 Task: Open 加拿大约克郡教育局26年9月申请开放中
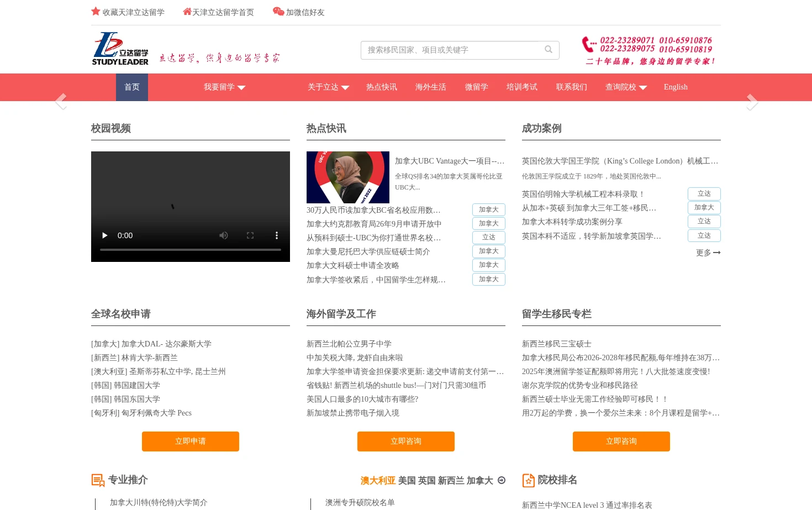pos(374,224)
